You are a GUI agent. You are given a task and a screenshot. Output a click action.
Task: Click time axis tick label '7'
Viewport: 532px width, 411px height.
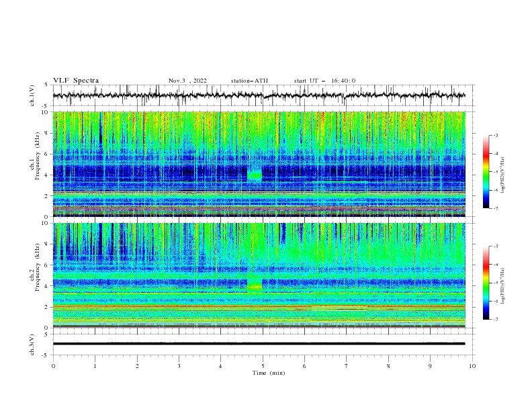(347, 366)
